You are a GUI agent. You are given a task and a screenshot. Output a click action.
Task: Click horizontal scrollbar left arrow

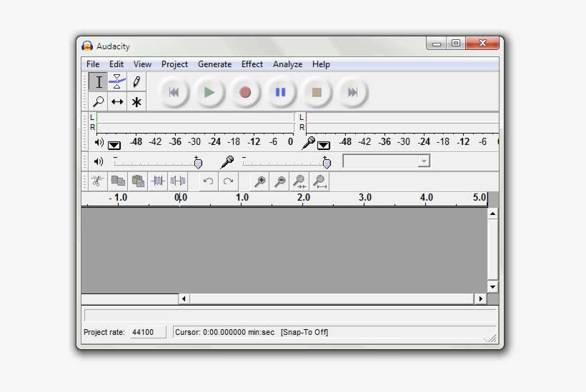[184, 298]
